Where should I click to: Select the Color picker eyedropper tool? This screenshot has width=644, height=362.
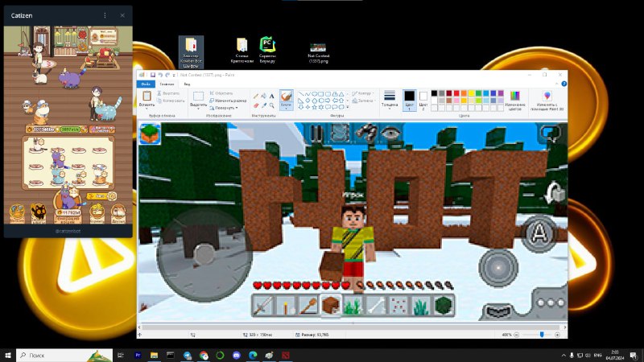[264, 105]
